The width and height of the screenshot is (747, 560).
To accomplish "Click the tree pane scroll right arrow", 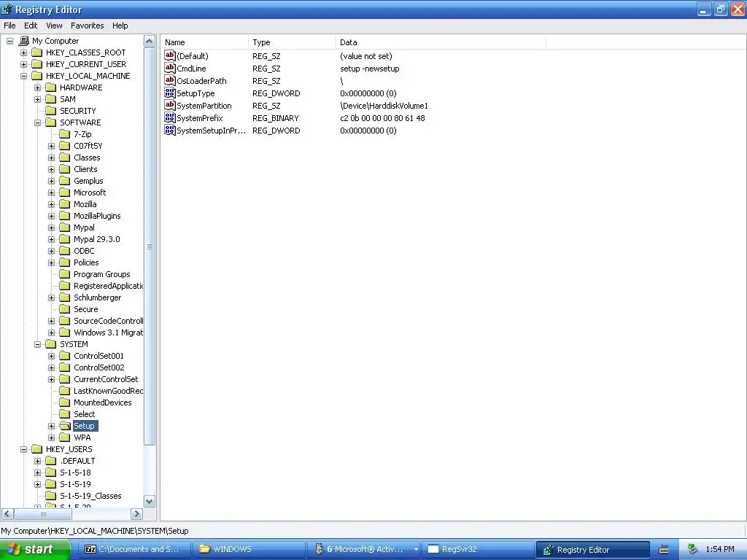I will coord(136,514).
